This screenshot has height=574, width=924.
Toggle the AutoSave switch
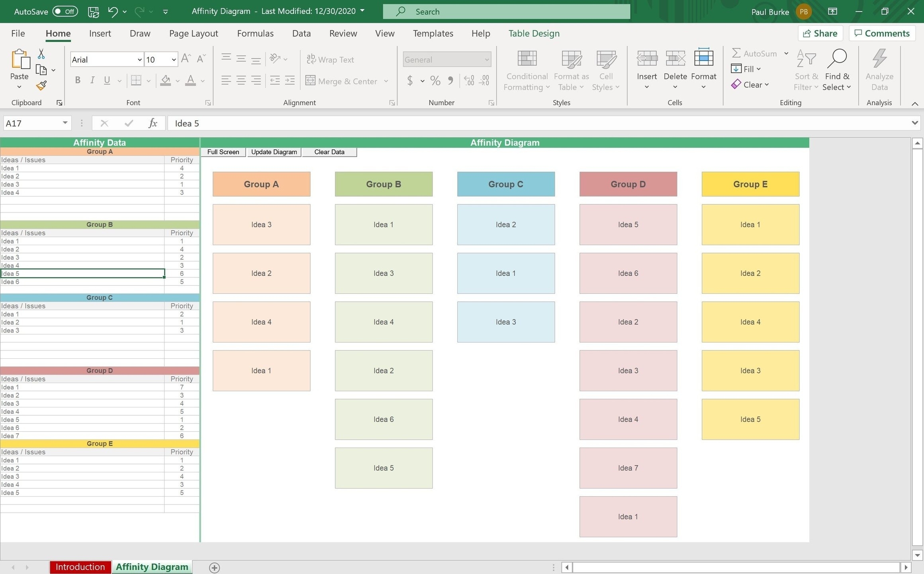pos(65,12)
